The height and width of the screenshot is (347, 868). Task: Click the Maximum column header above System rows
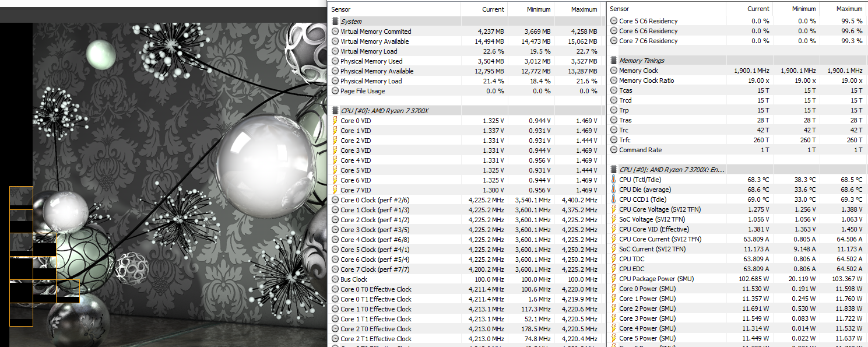click(x=577, y=9)
